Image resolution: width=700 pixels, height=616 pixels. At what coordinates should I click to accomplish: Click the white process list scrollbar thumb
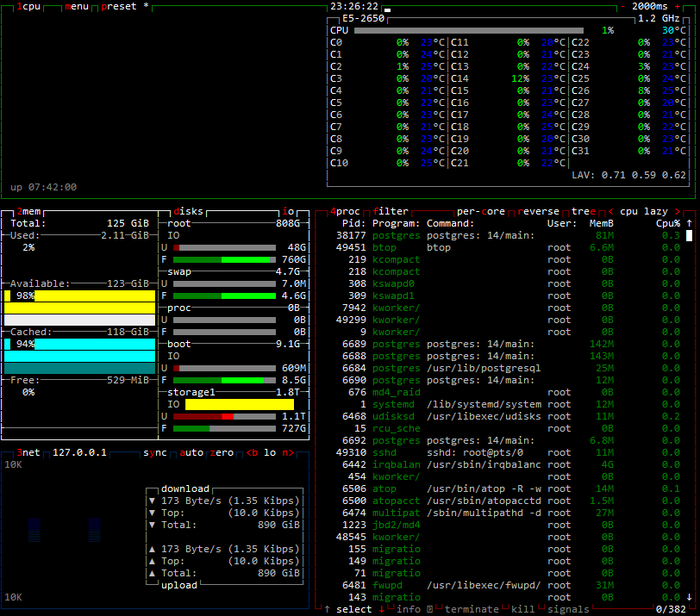tap(690, 235)
